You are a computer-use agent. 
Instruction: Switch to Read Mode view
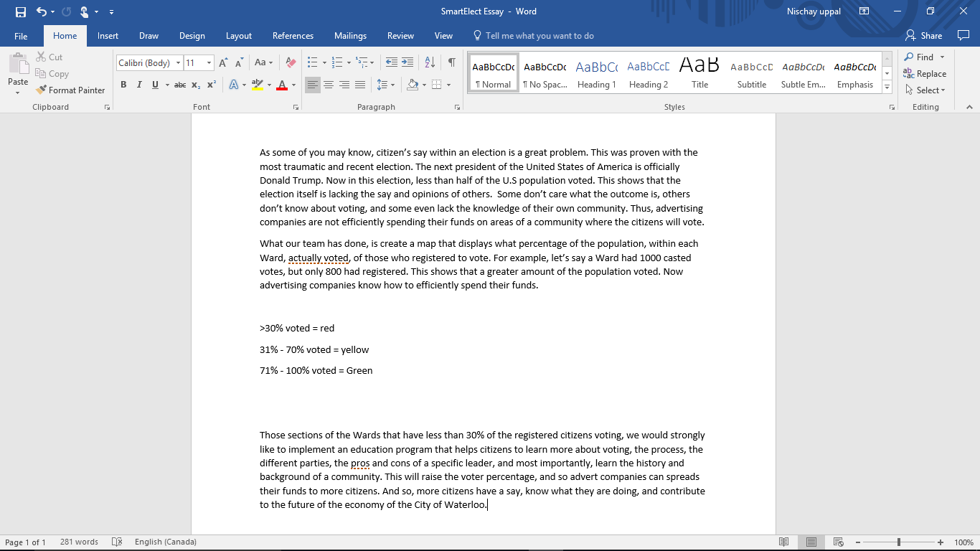pos(784,542)
